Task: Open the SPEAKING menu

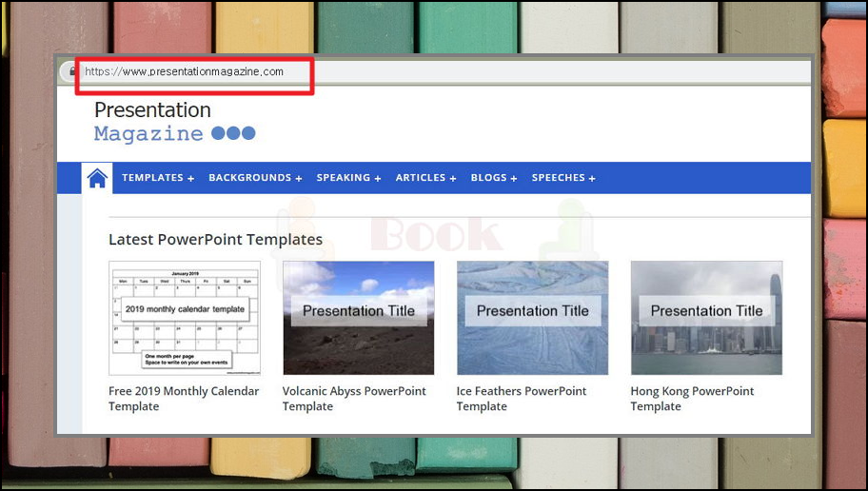Action: (x=344, y=178)
